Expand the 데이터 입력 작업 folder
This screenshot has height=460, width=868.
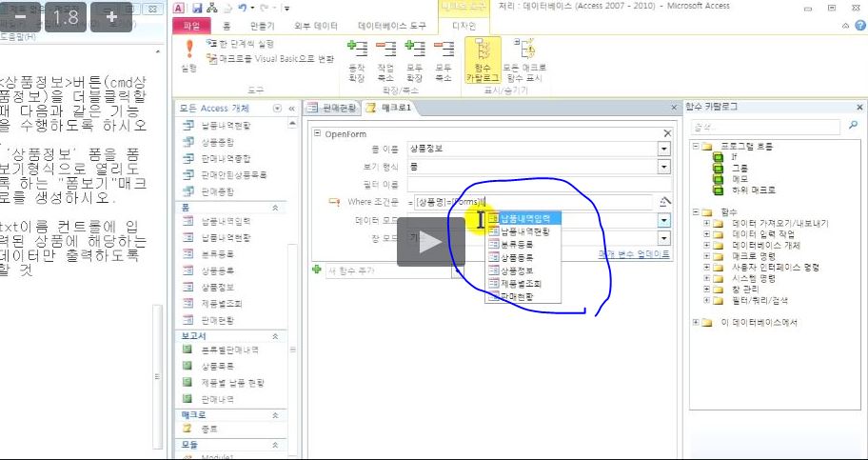[x=706, y=233]
